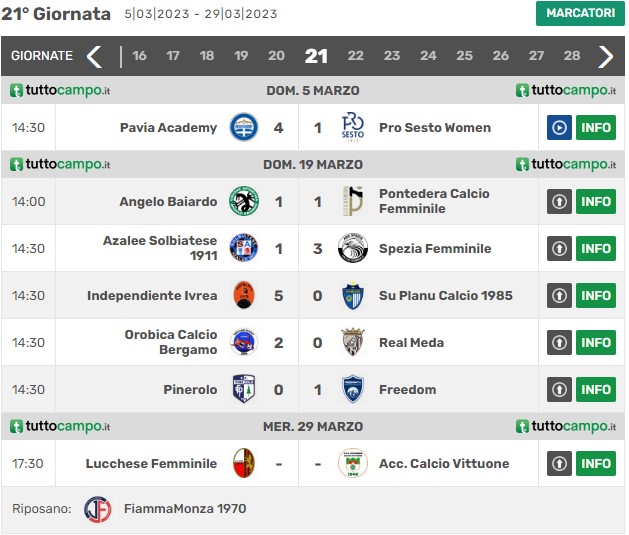Open the Real Meda team link
The width and height of the screenshot is (629, 535).
pyautogui.click(x=412, y=342)
